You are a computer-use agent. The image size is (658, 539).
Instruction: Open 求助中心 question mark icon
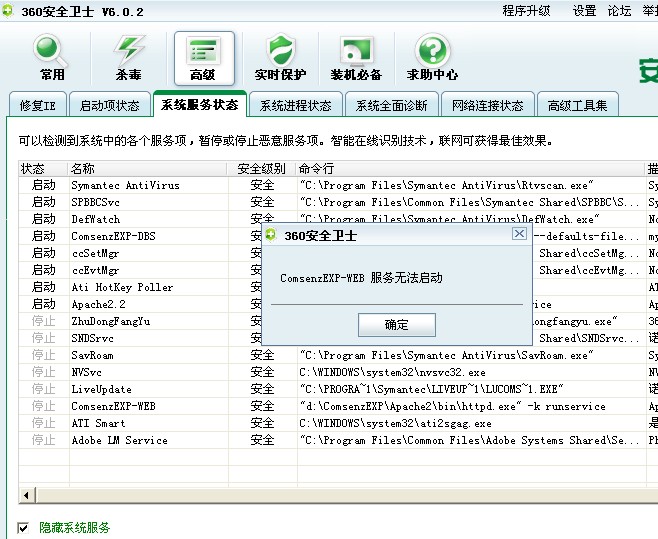[432, 58]
